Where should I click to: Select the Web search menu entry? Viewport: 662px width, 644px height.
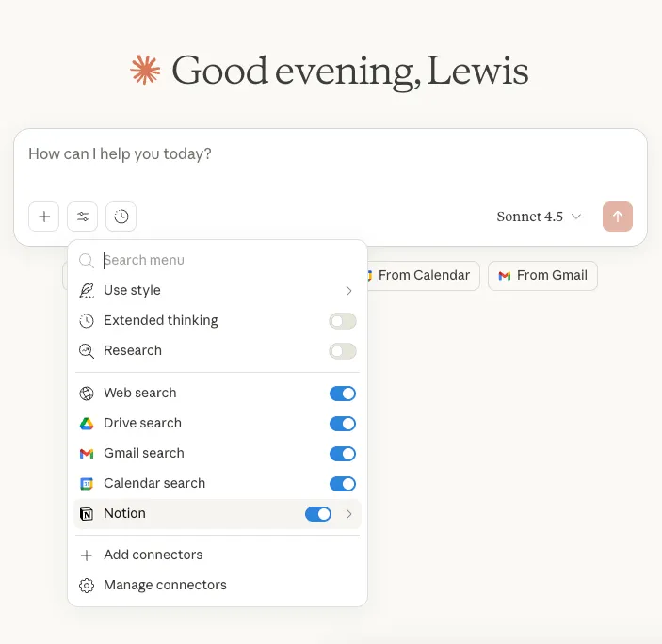coord(218,394)
